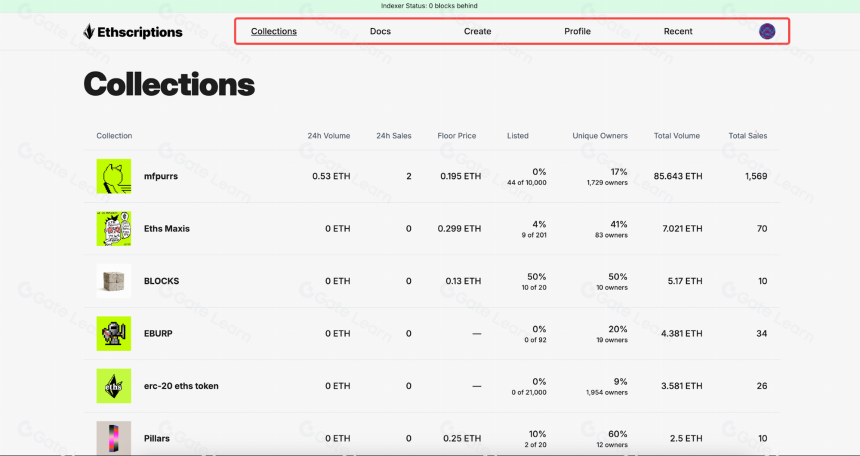Open the mfpurrs collection thumbnail
Image resolution: width=860 pixels, height=456 pixels.
tap(114, 176)
